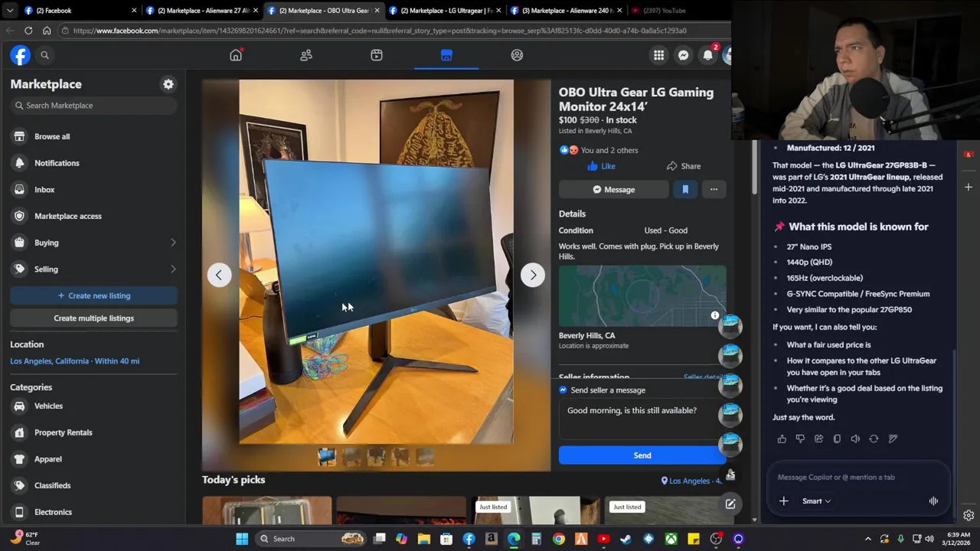Open the Friends icon in top navigation
Viewport: 980px width, 551px height.
tap(306, 55)
